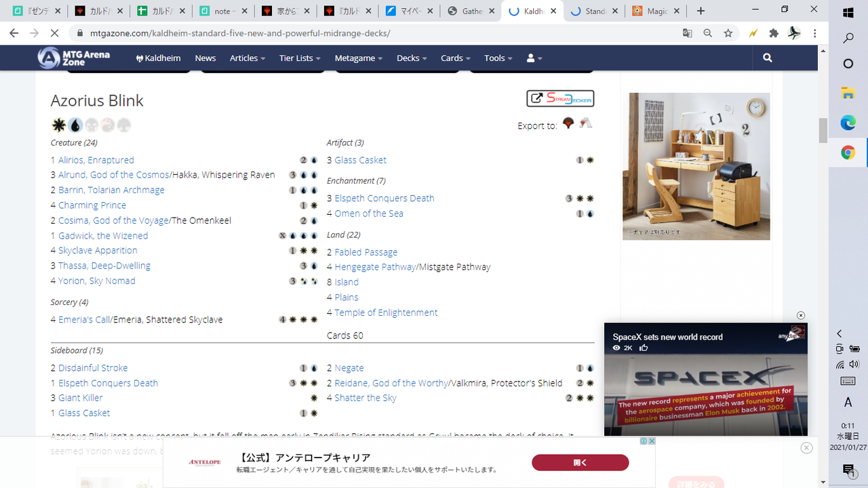The height and width of the screenshot is (488, 868).
Task: Open Microsoft Edge from taskbar
Action: (848, 123)
